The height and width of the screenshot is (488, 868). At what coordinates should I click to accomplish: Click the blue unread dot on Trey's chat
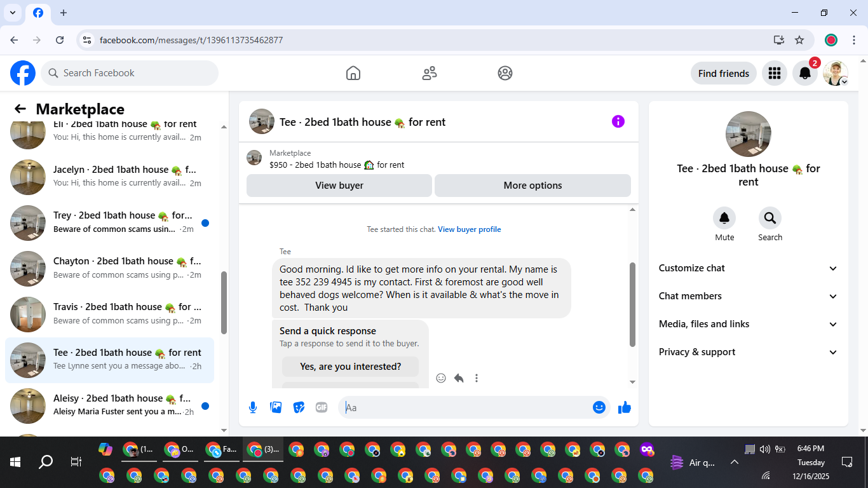click(205, 223)
